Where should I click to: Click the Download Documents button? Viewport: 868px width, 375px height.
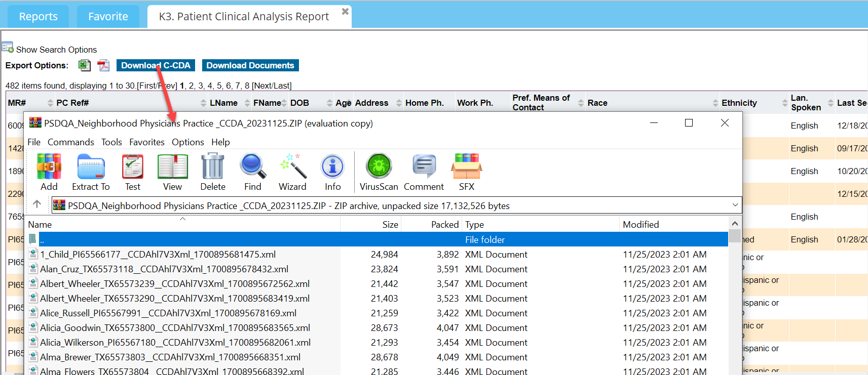pyautogui.click(x=250, y=65)
